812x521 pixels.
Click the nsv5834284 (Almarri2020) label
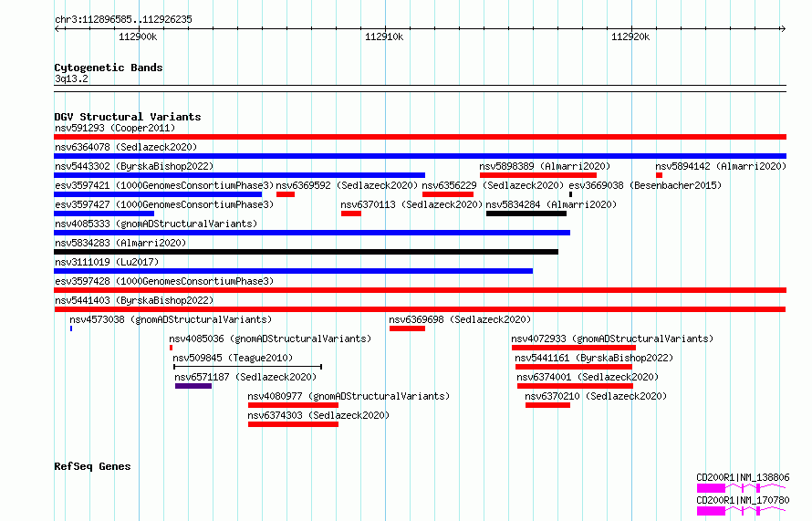click(x=551, y=204)
